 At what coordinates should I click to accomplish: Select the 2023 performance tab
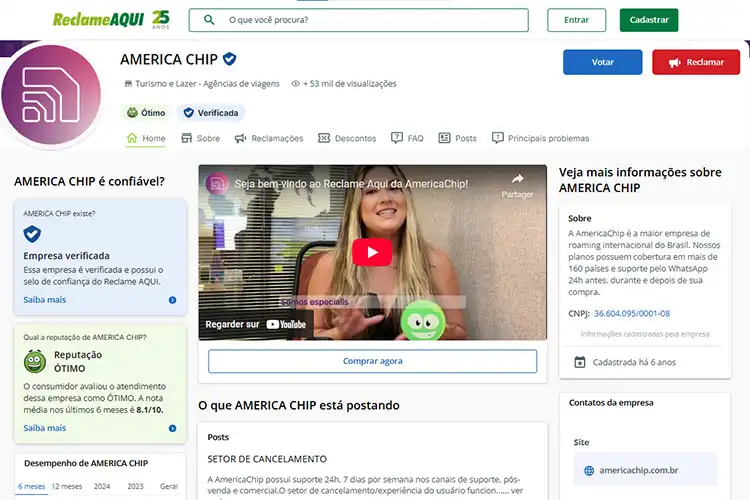pyautogui.click(x=135, y=486)
